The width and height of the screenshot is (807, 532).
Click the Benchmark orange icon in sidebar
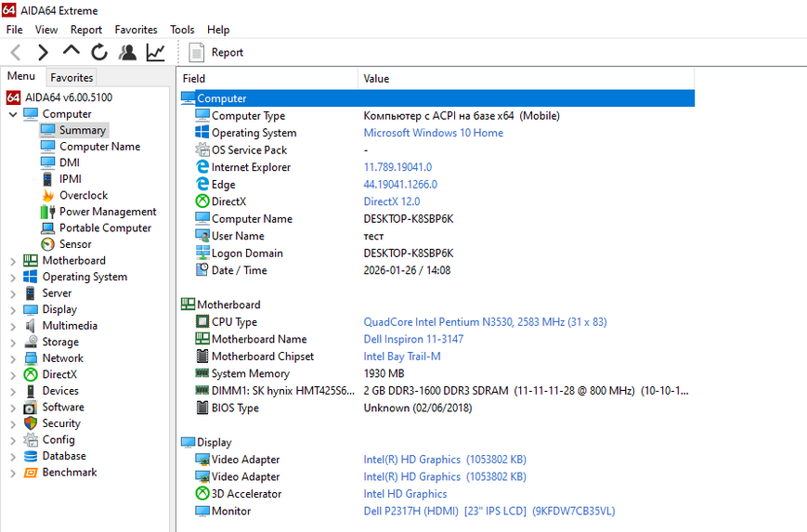pos(31,473)
